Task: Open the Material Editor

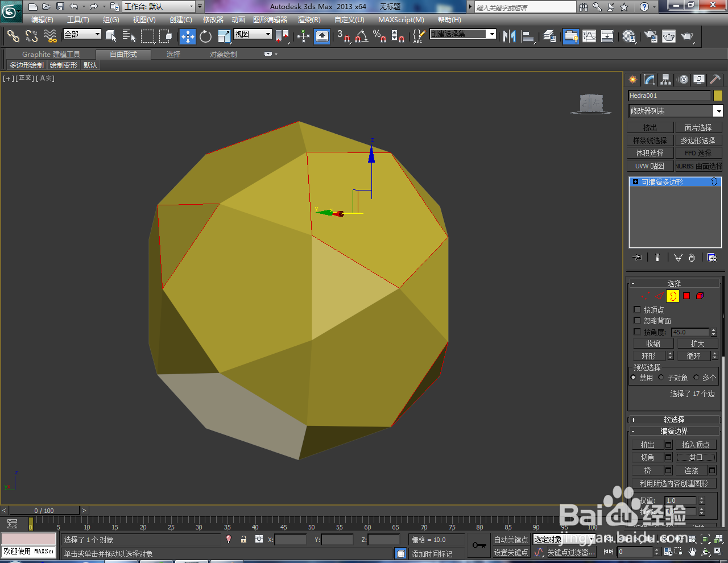Action: [628, 36]
